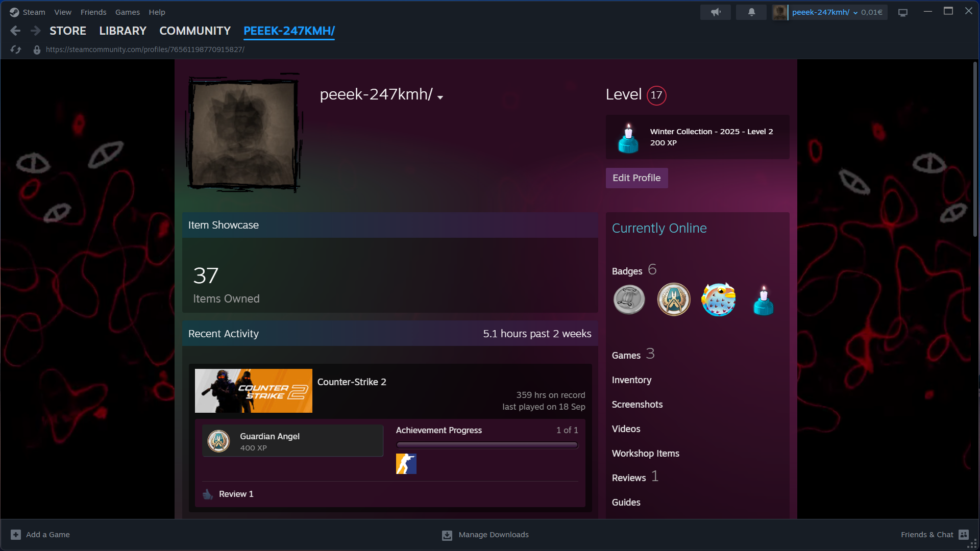This screenshot has height=551, width=980.
Task: Reload the page with refresh icon
Action: click(x=16, y=49)
